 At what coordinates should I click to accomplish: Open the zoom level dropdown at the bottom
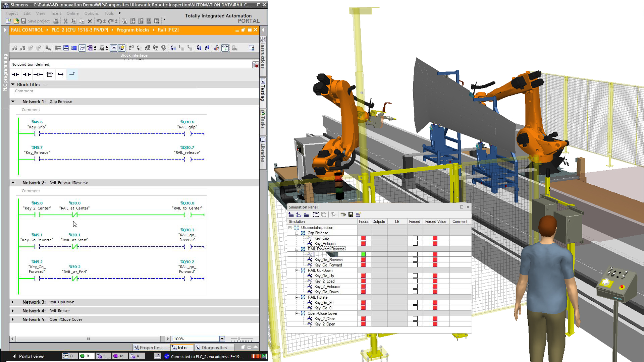point(222,339)
